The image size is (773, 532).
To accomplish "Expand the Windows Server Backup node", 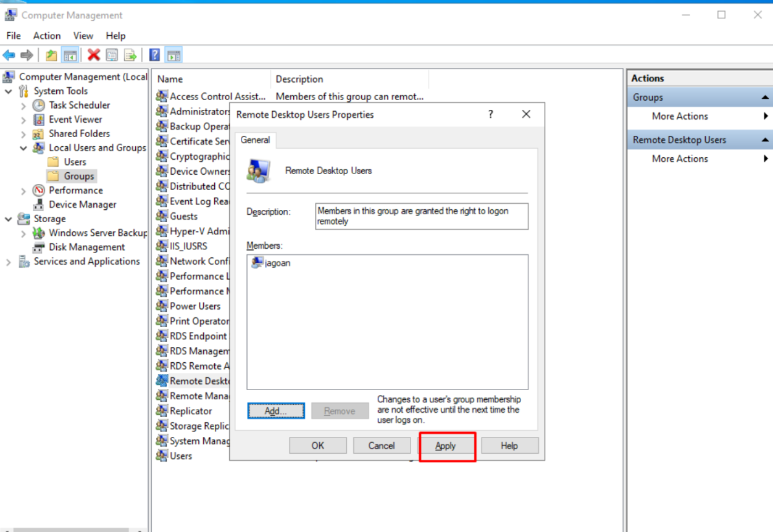I will [23, 233].
